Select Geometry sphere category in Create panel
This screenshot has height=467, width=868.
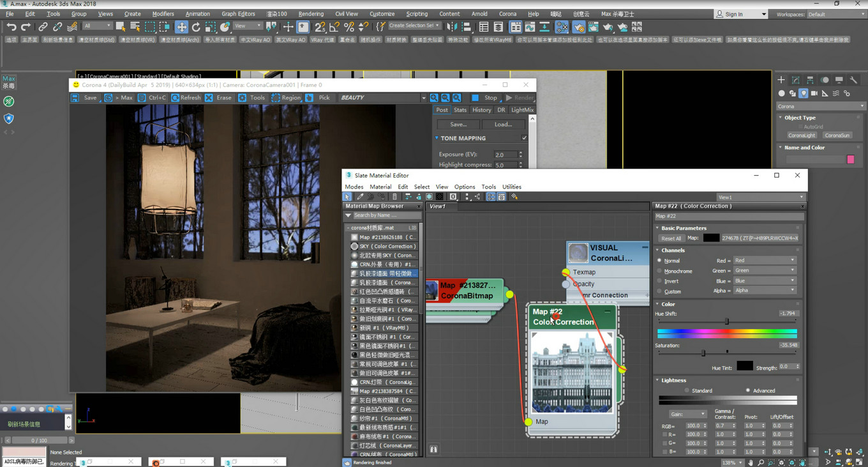point(782,93)
